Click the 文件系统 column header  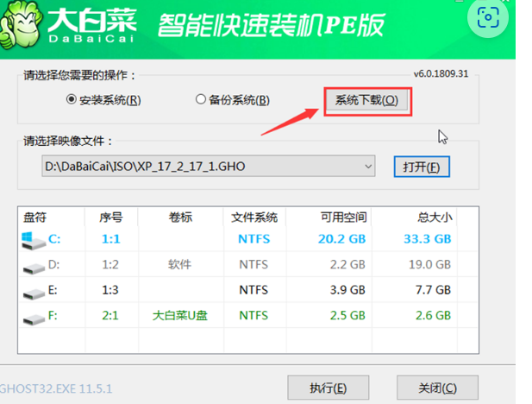coord(254,217)
